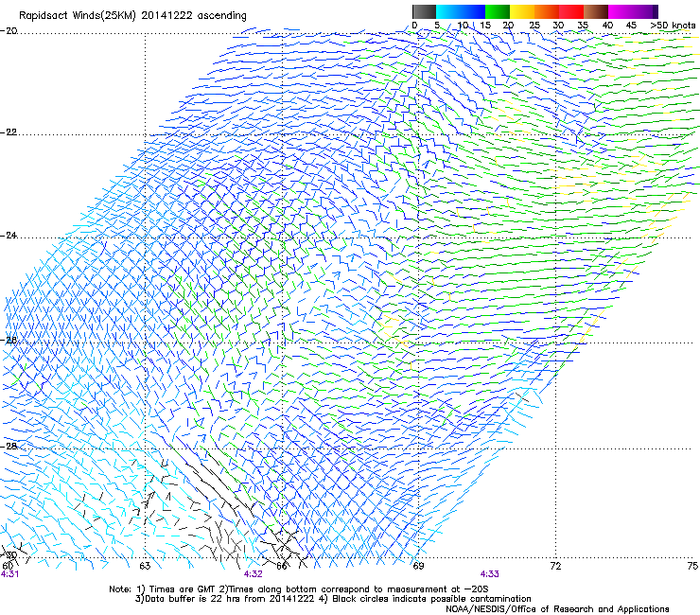Click the title 'Rapidscat Winds(25KM) 20141222 ascending'

pyautogui.click(x=132, y=16)
